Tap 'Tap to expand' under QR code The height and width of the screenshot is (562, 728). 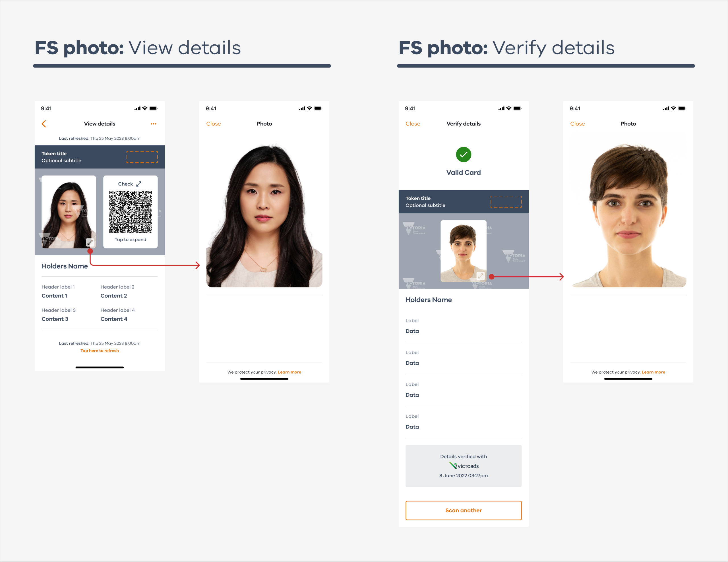point(130,240)
